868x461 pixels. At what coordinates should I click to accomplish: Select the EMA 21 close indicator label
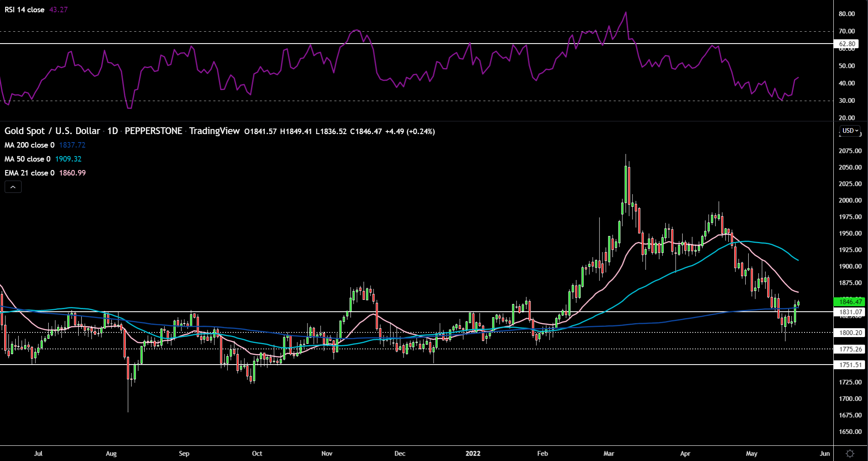[x=30, y=173]
